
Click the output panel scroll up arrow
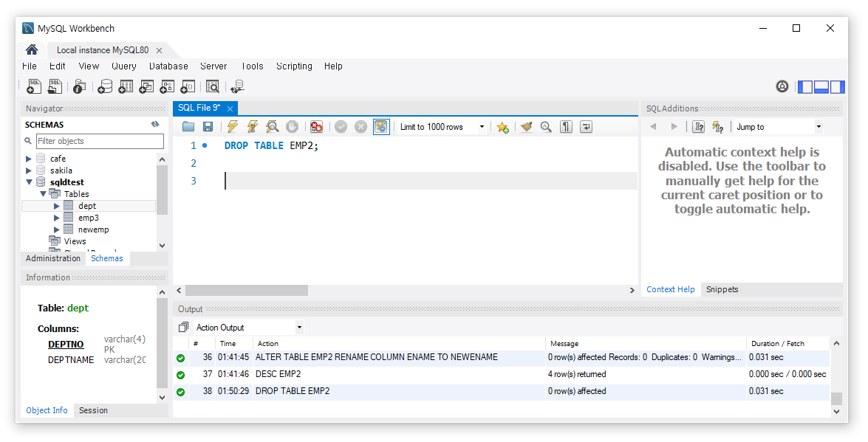coord(836,344)
